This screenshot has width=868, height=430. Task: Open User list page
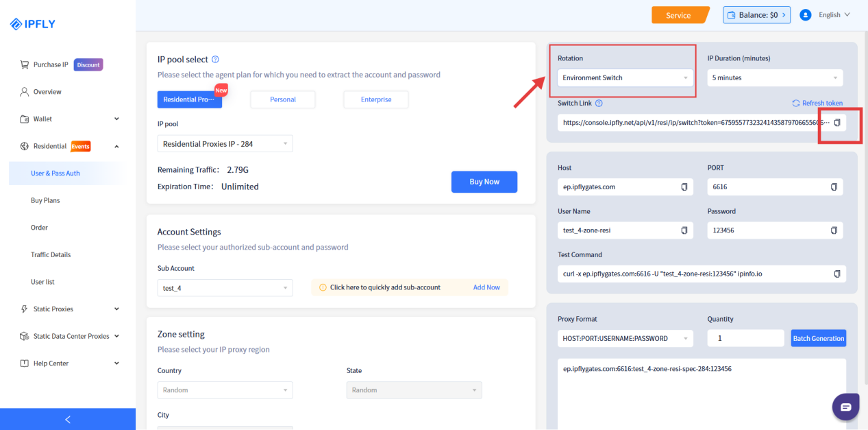[42, 282]
